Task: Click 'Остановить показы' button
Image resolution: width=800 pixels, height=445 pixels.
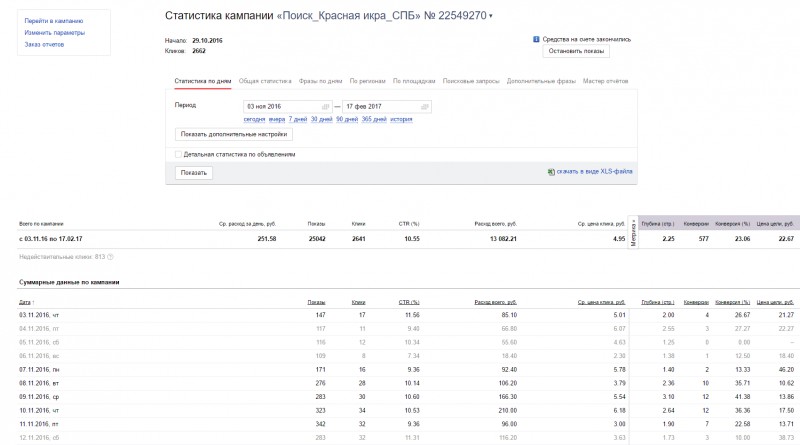Action: 576,51
